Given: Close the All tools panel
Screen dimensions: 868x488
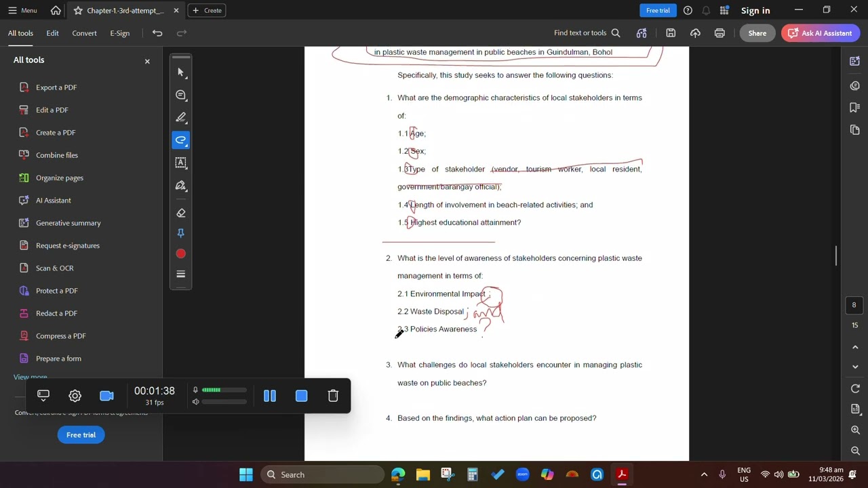Looking at the screenshot, I should (147, 61).
